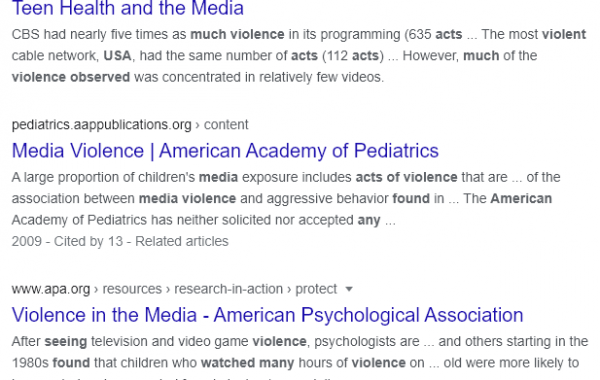Expand the dropdown arrow beside the apa.org URL
This screenshot has height=380, width=600.
pos(349,289)
